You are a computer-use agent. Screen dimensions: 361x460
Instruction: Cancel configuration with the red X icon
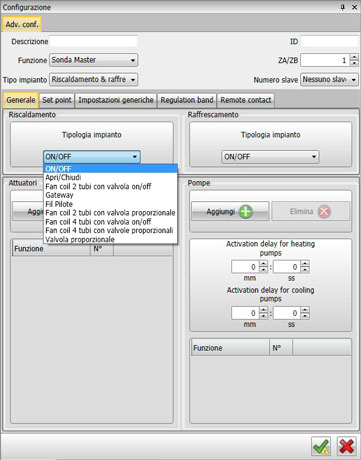click(347, 446)
